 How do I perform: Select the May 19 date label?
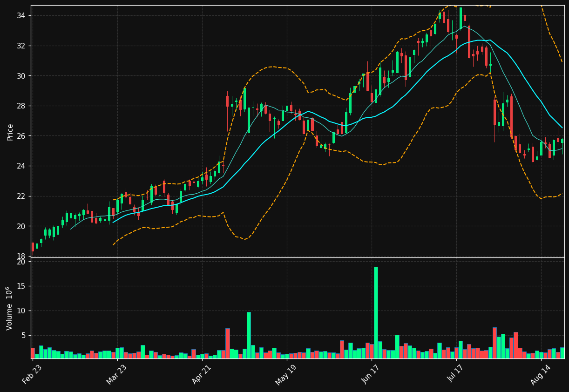(x=286, y=374)
